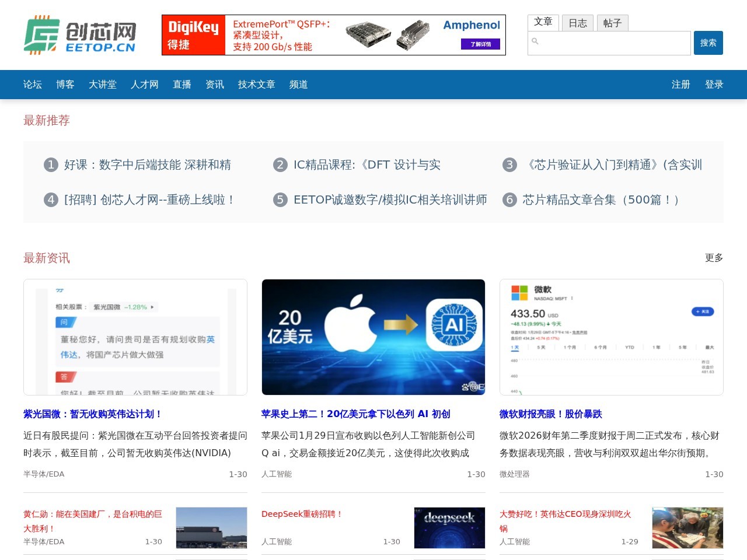The height and width of the screenshot is (560, 747).
Task: Go to 技术文章 in the navigation bar
Action: (256, 85)
